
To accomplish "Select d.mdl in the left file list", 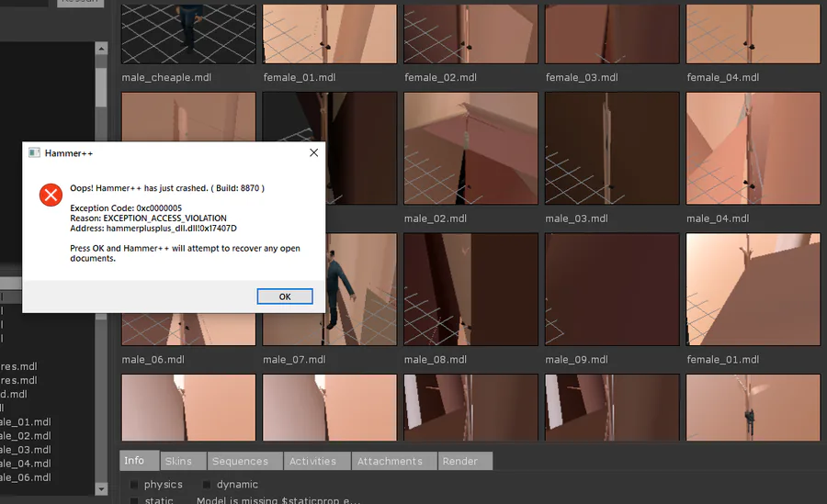I will click(x=14, y=394).
